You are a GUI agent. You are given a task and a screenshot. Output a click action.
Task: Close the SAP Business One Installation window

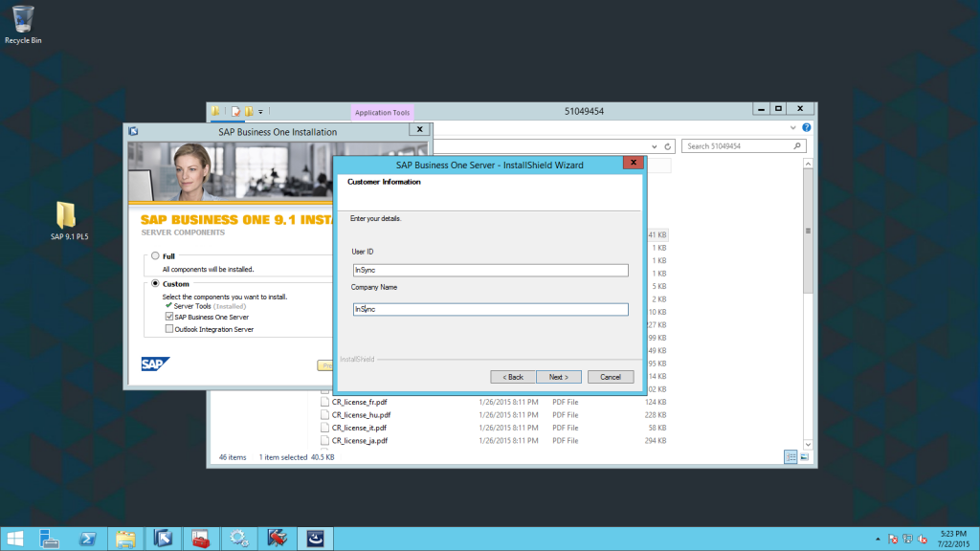coord(419,129)
